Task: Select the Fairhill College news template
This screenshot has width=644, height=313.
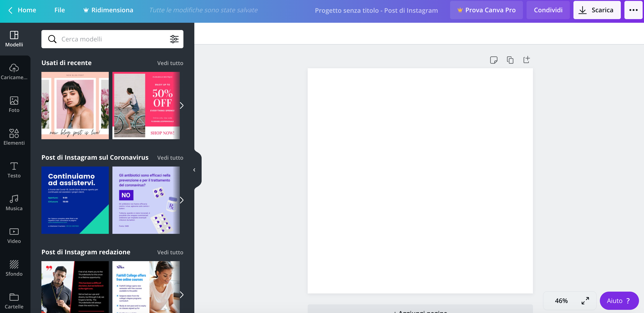Action: 146,287
